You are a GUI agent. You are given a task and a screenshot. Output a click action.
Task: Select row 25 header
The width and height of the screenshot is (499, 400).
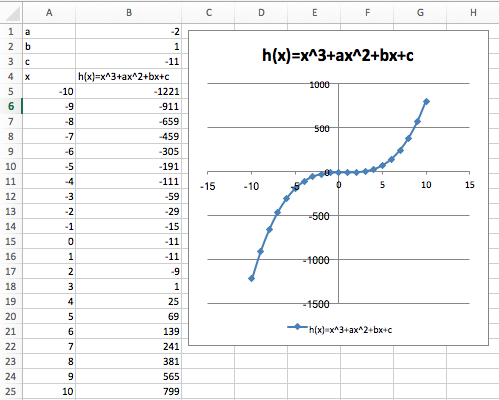click(x=11, y=391)
